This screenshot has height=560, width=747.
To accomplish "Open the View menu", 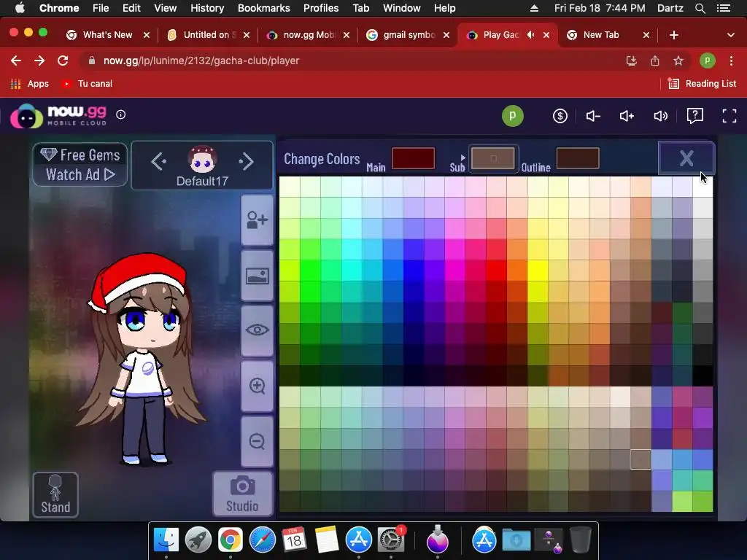I will pos(166,8).
